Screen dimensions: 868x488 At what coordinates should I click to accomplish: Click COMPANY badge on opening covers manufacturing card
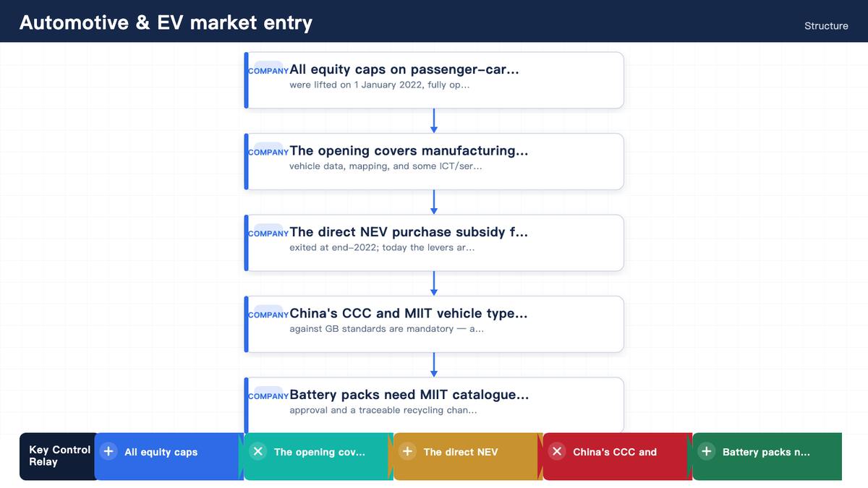pyautogui.click(x=268, y=152)
